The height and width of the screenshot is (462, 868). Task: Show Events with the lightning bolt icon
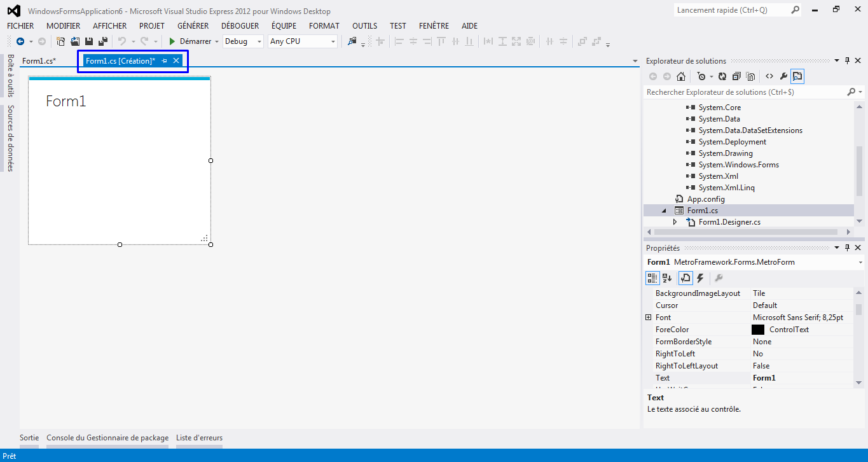[700, 278]
